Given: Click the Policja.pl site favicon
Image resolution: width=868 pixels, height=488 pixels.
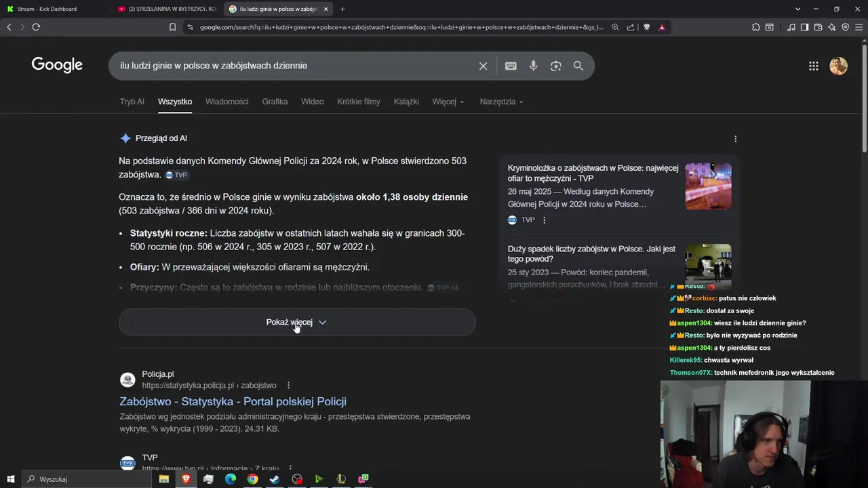Looking at the screenshot, I should [127, 380].
